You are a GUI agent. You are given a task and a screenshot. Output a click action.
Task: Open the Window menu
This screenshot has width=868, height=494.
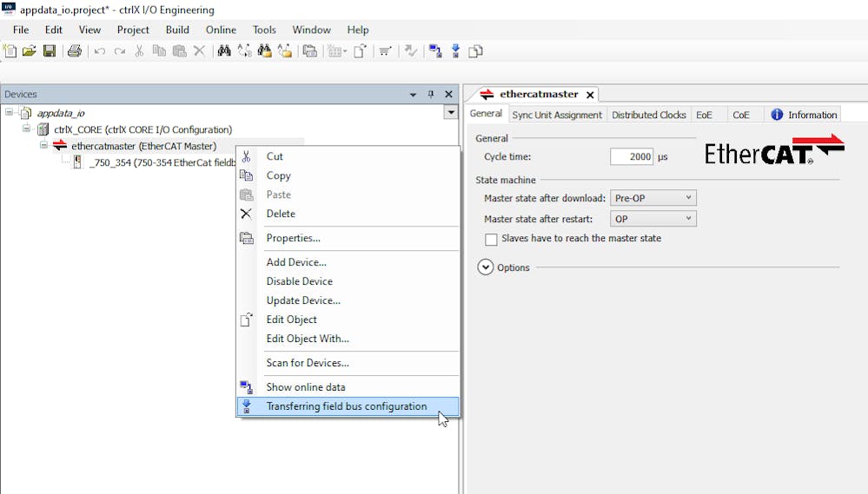tap(311, 30)
